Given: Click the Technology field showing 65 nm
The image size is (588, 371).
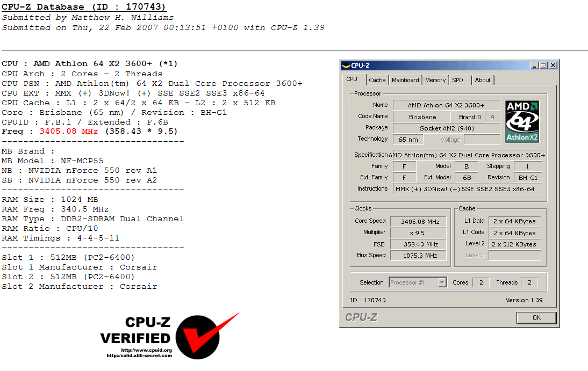Looking at the screenshot, I should [408, 140].
